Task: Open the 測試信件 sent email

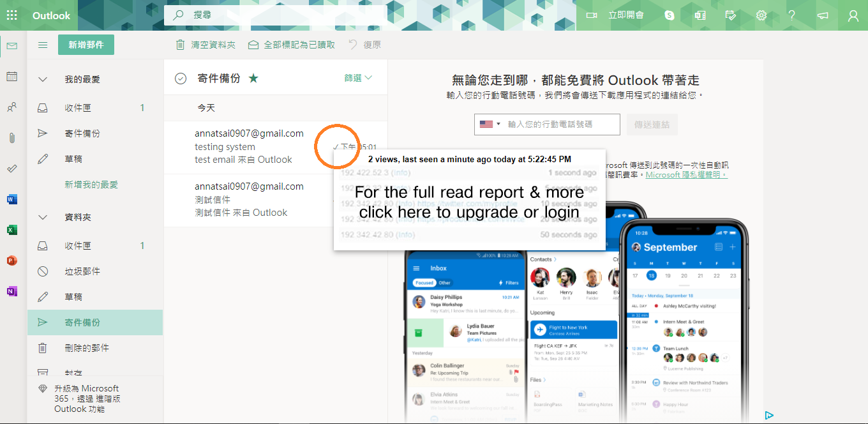Action: click(276, 200)
